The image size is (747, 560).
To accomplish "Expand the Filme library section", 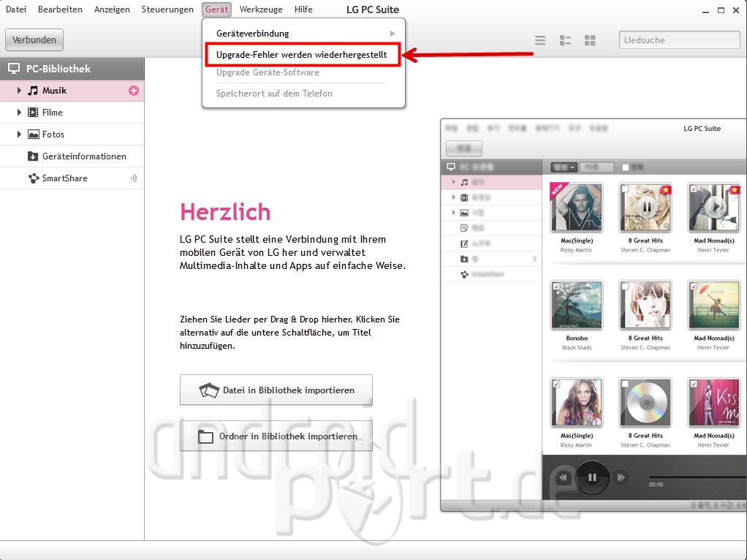I will click(20, 113).
